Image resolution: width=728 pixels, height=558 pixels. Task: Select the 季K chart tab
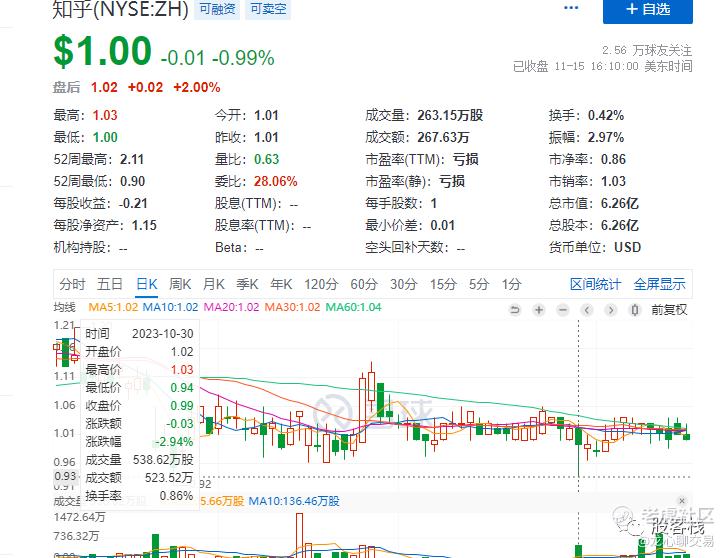[x=247, y=284]
